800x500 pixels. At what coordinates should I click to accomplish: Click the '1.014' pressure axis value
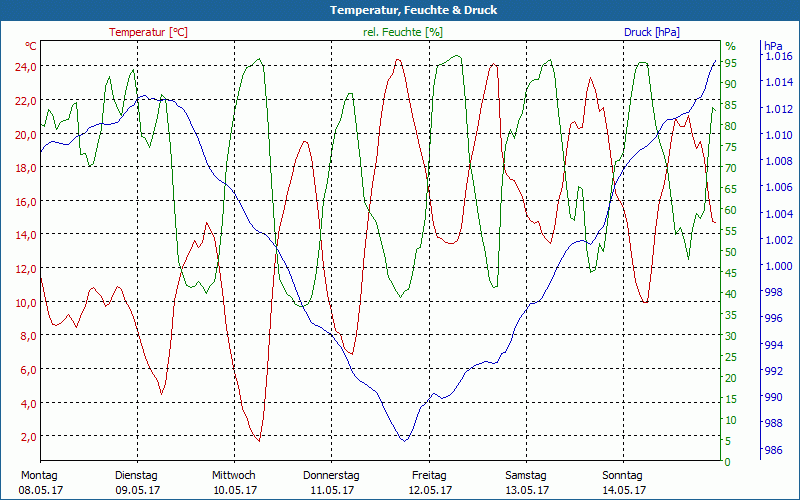[x=778, y=82]
